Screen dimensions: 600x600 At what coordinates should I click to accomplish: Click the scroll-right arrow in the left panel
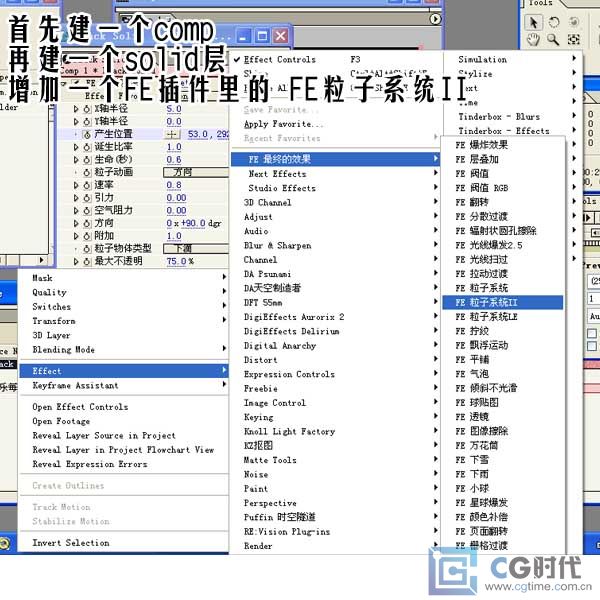(41, 260)
